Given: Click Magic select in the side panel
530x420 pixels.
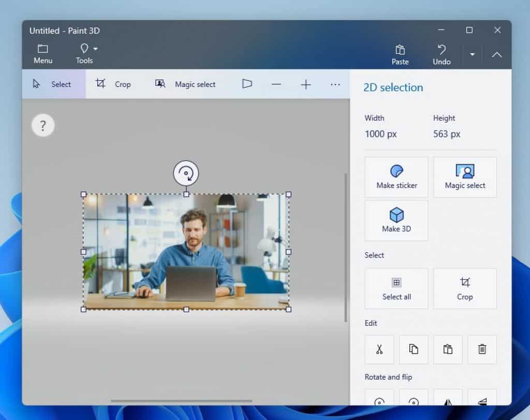Looking at the screenshot, I should point(465,177).
